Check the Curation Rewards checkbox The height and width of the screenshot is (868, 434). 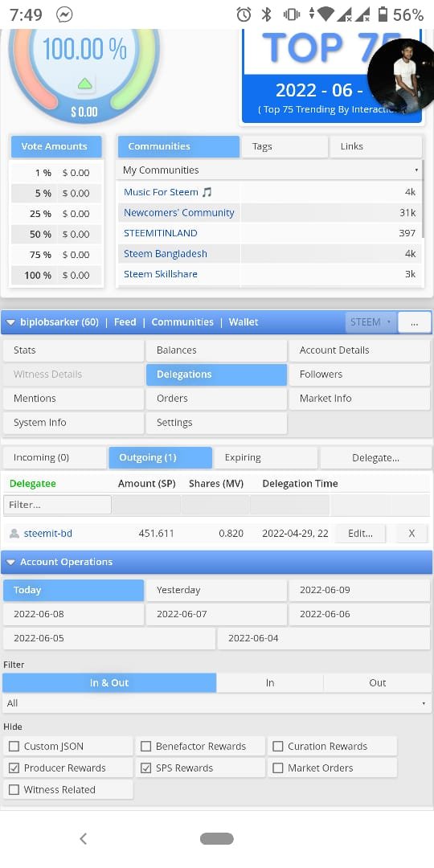(x=278, y=746)
